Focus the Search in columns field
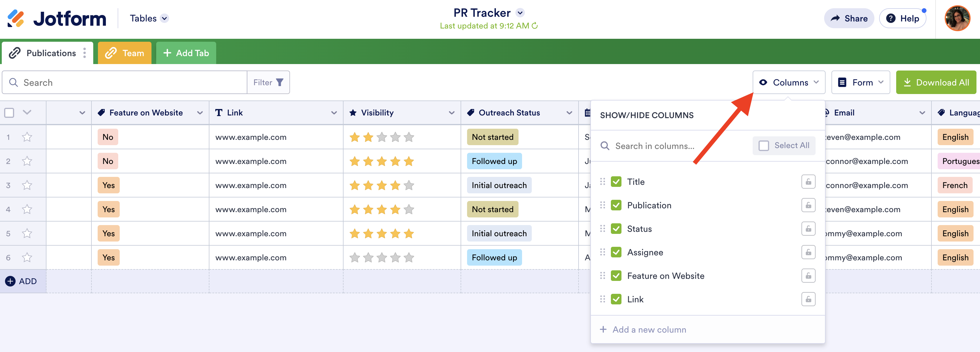Image resolution: width=980 pixels, height=352 pixels. (x=654, y=146)
